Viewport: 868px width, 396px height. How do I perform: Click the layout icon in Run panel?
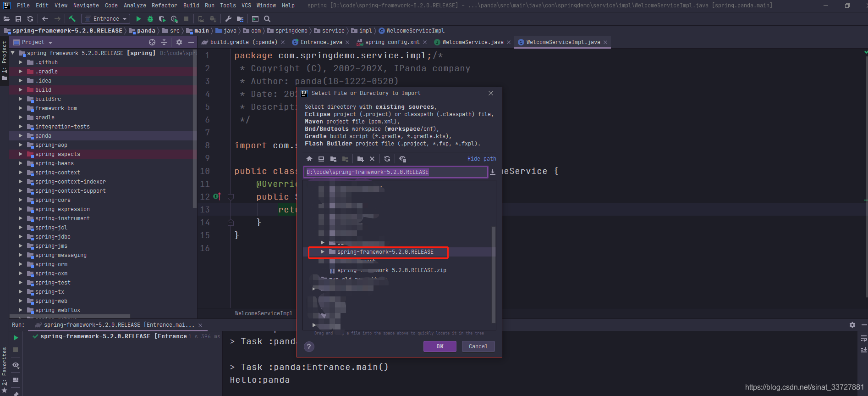coord(16,380)
